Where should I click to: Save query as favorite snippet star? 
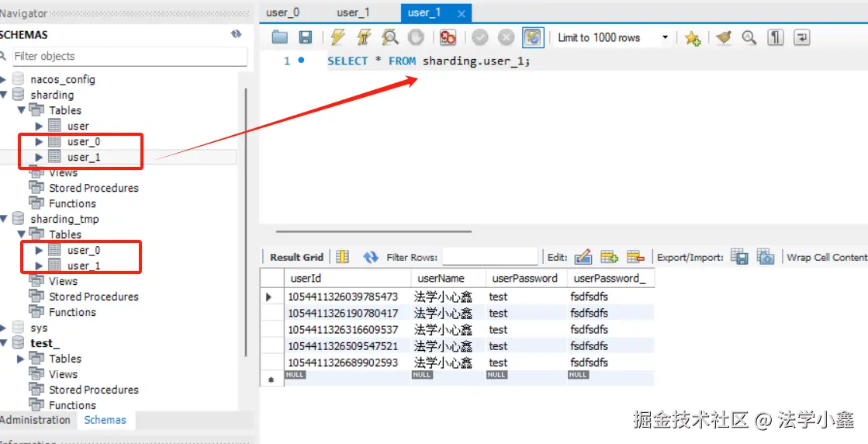[692, 37]
